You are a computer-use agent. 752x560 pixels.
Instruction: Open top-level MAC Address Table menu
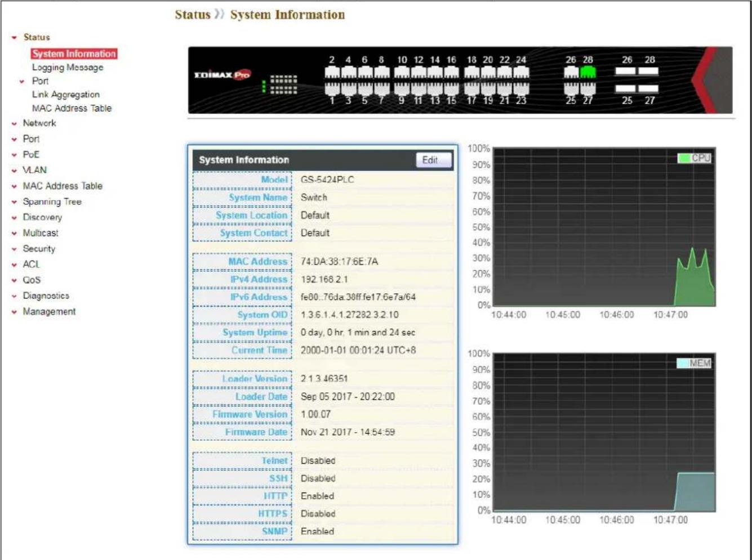[x=63, y=186]
